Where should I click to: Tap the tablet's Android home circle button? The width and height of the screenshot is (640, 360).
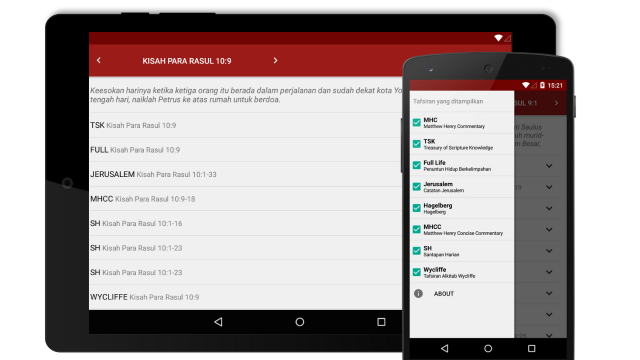click(300, 322)
